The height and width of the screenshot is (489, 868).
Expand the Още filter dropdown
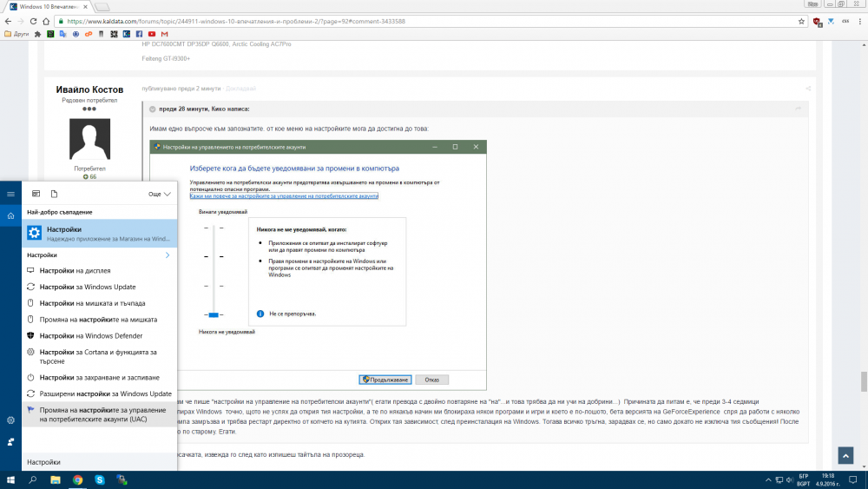(160, 194)
